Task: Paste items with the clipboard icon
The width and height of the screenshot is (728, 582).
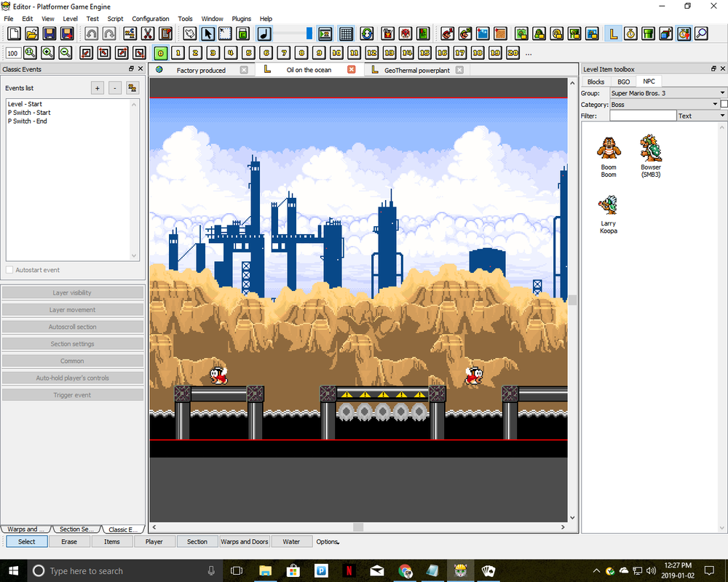Action: point(165,33)
